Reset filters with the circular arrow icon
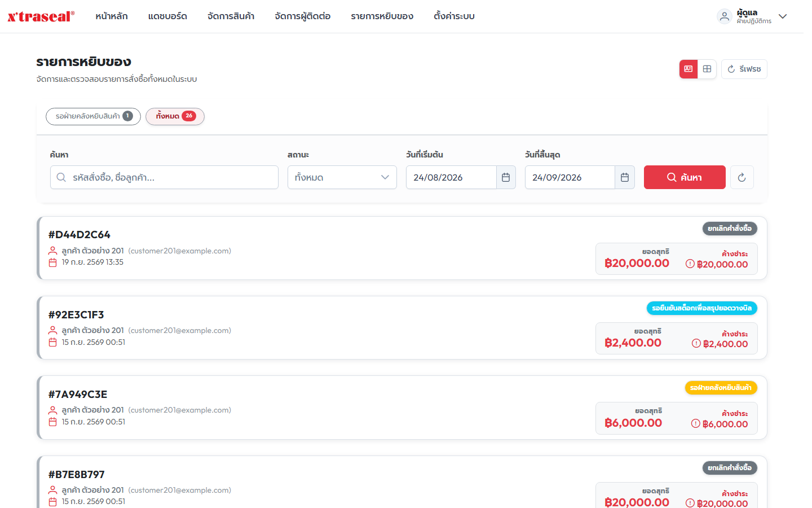 click(x=742, y=177)
